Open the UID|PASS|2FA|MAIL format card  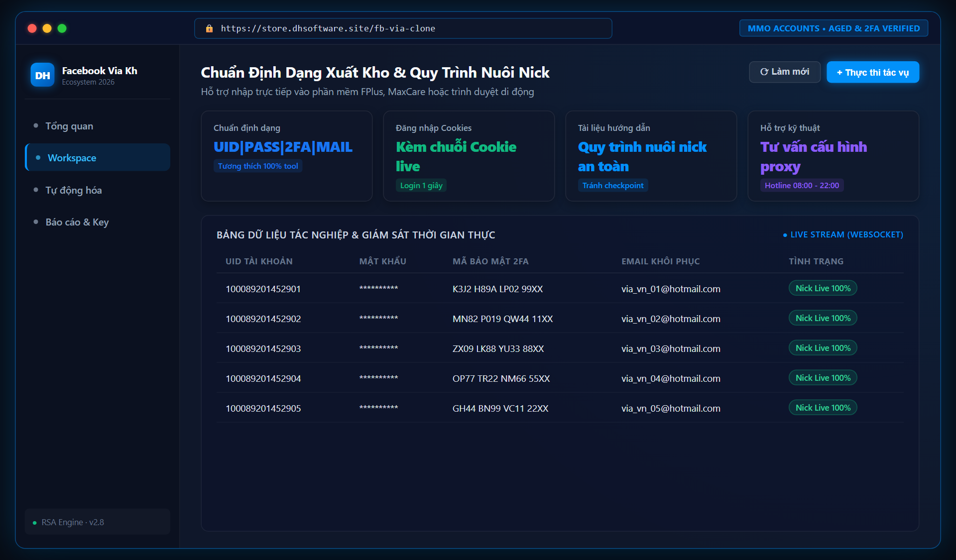(286, 156)
